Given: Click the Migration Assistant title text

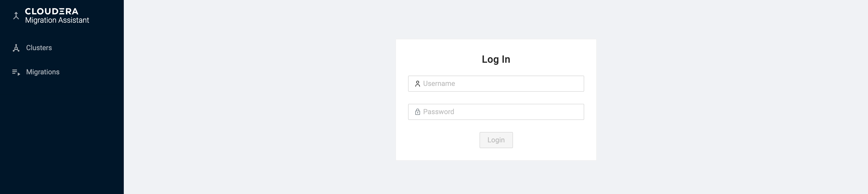Looking at the screenshot, I should (57, 20).
